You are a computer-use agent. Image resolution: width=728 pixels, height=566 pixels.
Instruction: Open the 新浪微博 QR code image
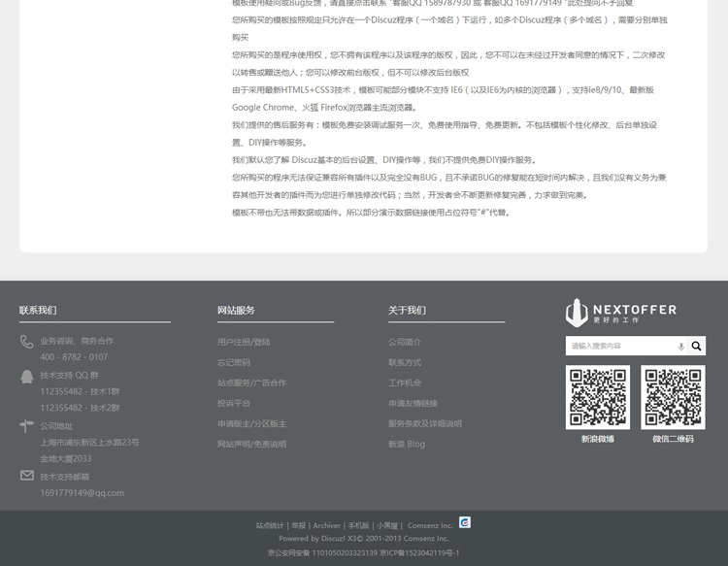pyautogui.click(x=597, y=397)
